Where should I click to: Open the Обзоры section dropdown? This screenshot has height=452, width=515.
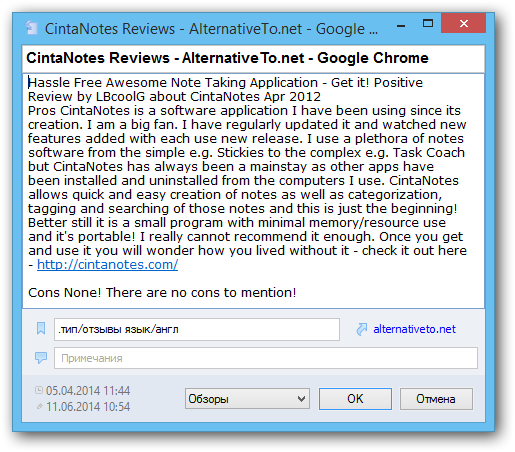tap(247, 399)
